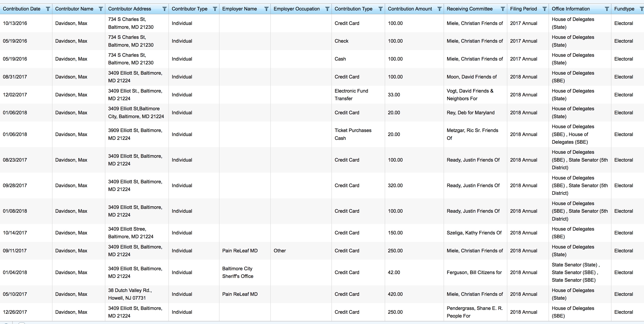Sort by Employer Occupation header
The image size is (644, 324).
click(296, 9)
